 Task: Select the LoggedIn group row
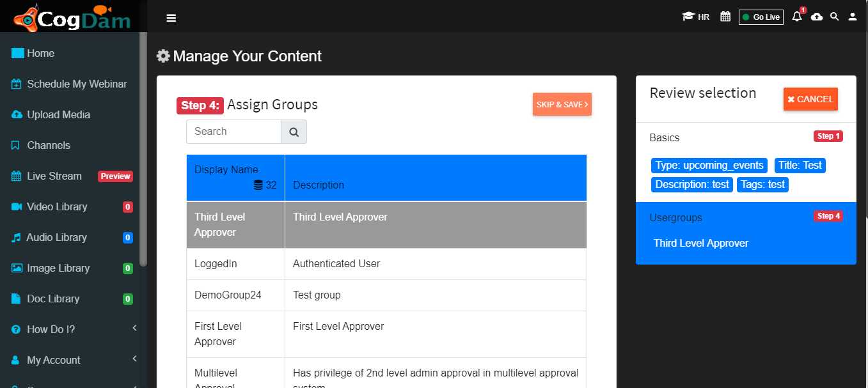point(386,264)
